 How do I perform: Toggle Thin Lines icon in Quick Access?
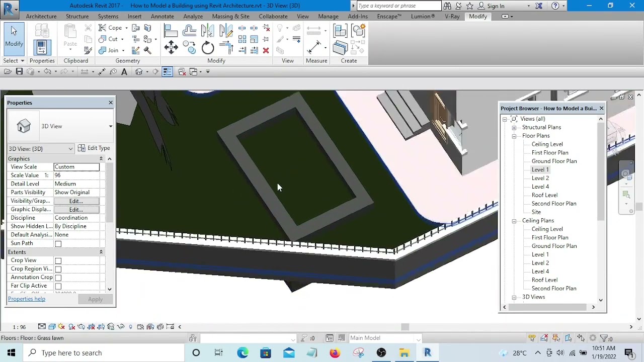coord(167,72)
